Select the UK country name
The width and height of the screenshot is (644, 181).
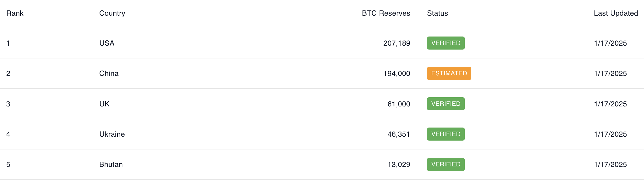pos(104,104)
